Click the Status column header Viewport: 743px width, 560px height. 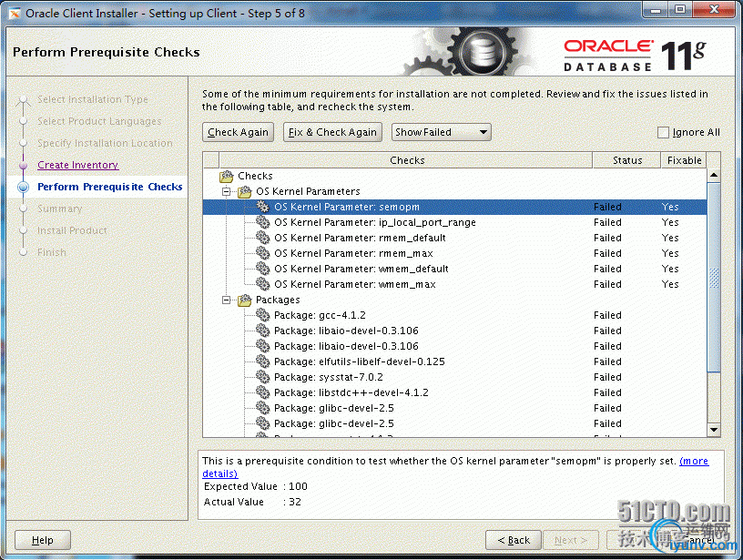coord(626,160)
